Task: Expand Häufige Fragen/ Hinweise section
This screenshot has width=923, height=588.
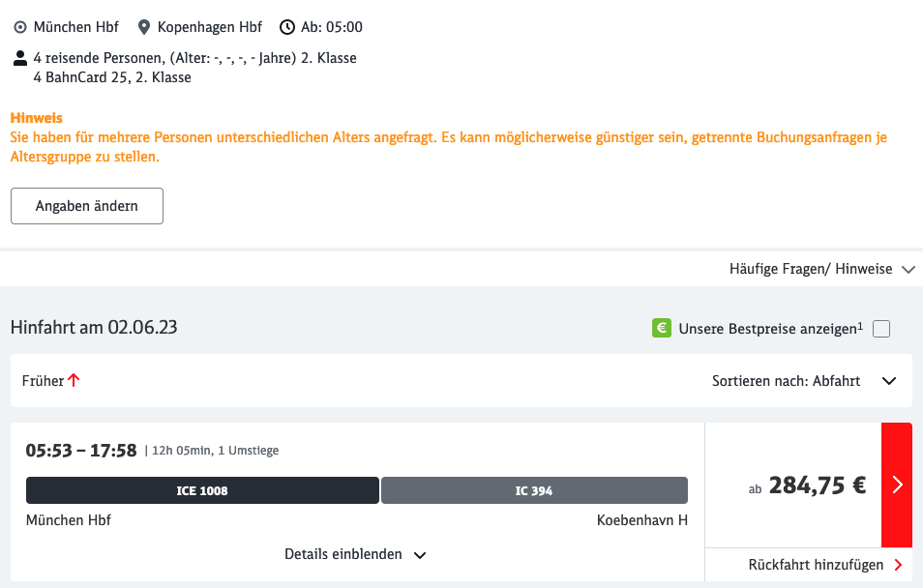Action: point(821,269)
